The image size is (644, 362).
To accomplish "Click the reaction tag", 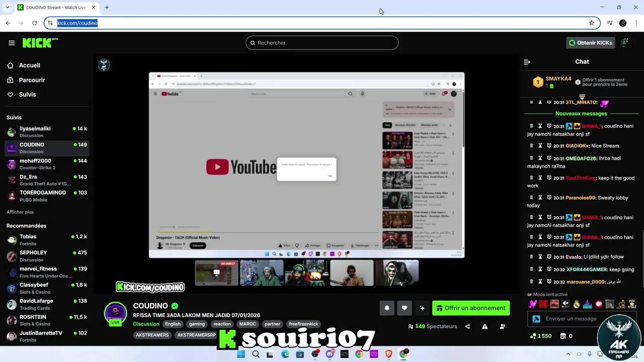I will (222, 324).
